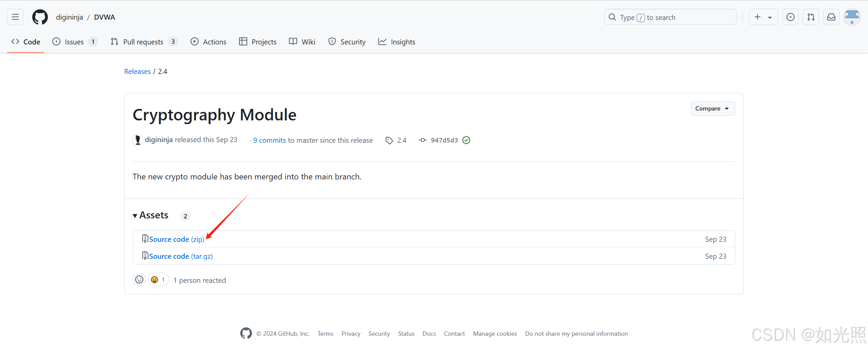Open the issues icon in header

791,17
